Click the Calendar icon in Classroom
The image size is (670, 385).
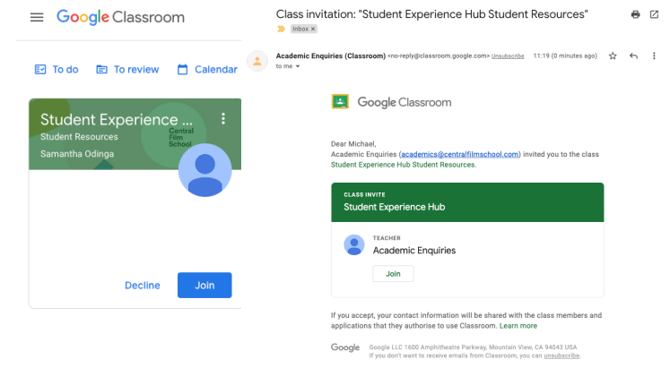point(182,69)
